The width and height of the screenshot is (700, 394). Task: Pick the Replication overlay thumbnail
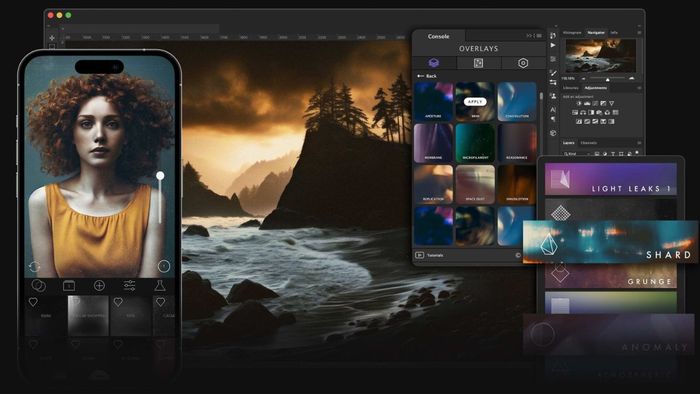point(433,184)
